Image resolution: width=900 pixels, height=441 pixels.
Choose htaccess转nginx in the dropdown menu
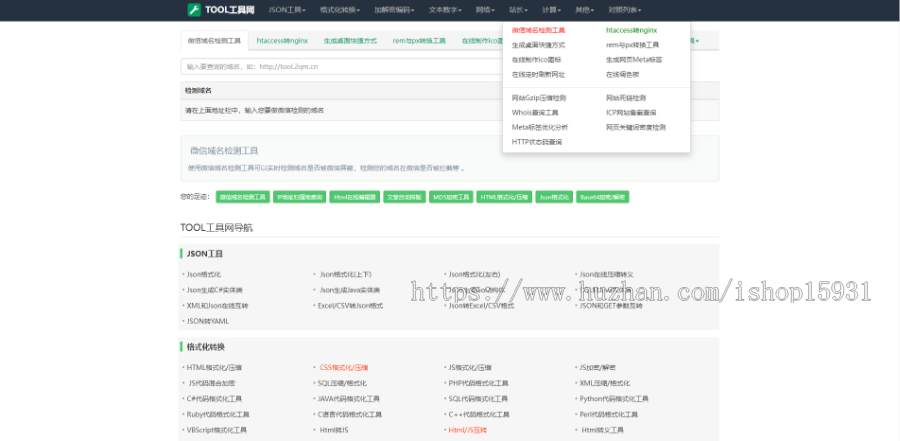[631, 30]
